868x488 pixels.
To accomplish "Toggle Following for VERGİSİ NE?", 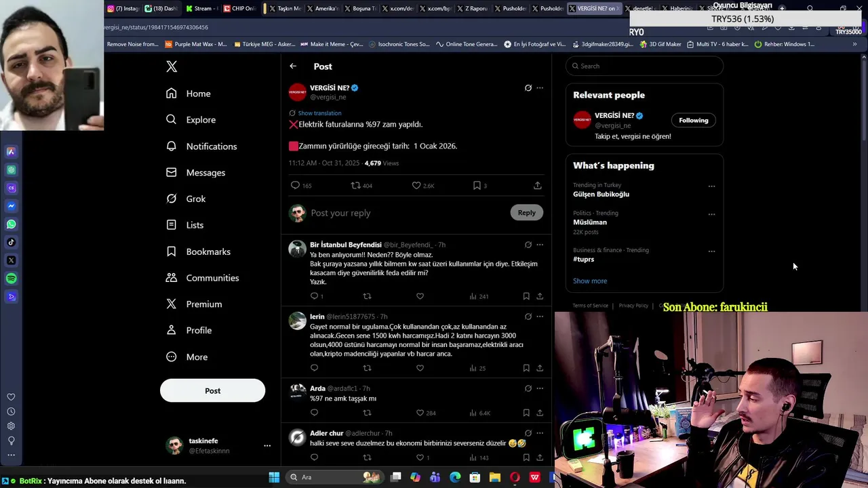I will pos(693,121).
